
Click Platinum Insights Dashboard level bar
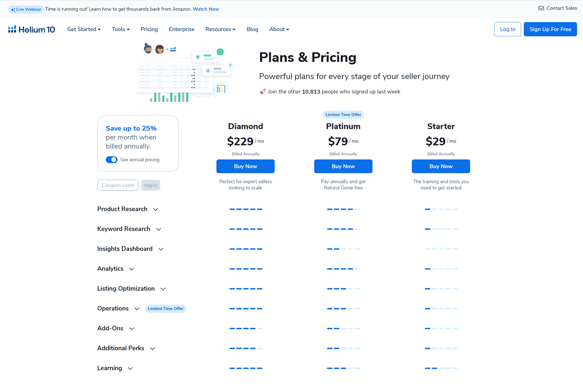click(x=343, y=249)
